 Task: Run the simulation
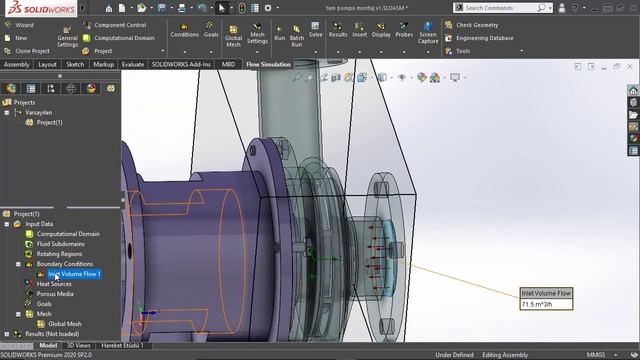coord(280,33)
